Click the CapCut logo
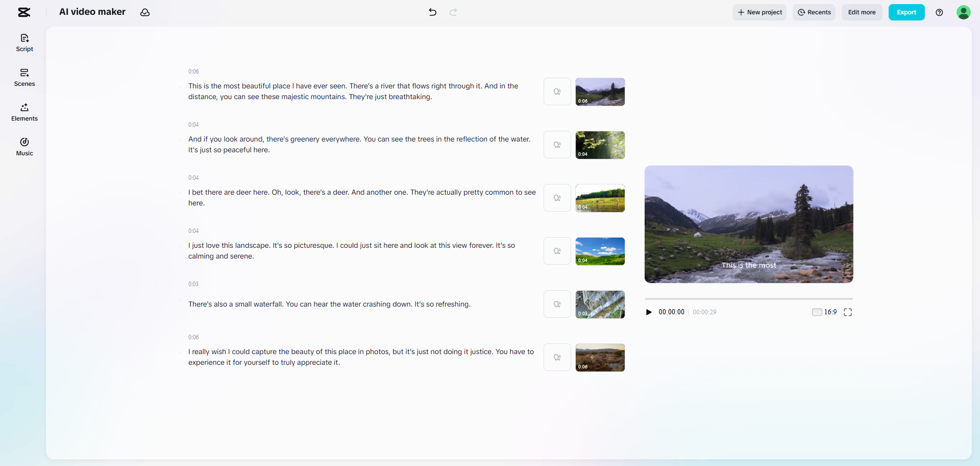980x466 pixels. click(24, 12)
